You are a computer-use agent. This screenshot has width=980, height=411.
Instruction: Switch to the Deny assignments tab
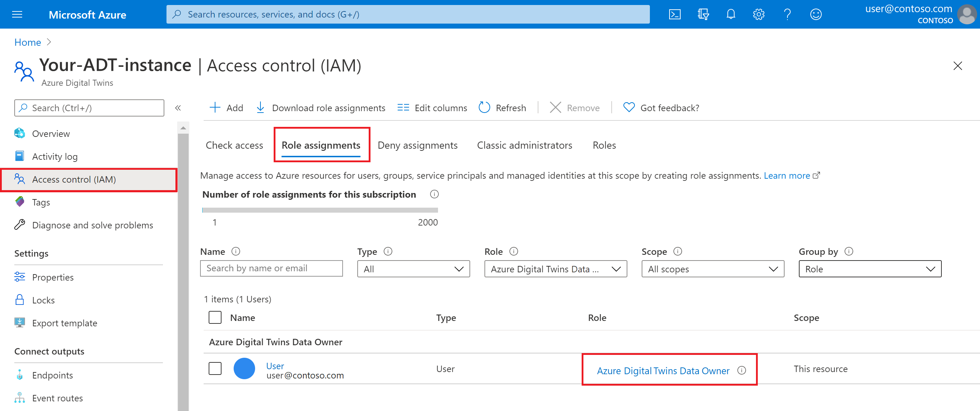(x=419, y=145)
